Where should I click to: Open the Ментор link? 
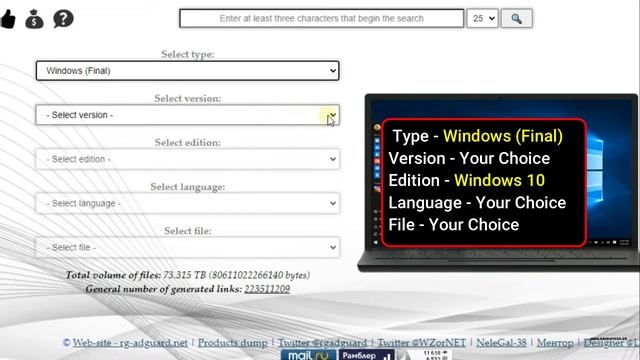[x=555, y=343]
